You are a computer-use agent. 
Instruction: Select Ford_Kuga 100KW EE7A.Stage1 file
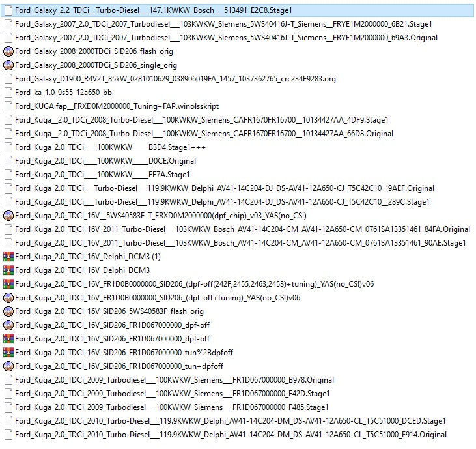click(102, 174)
